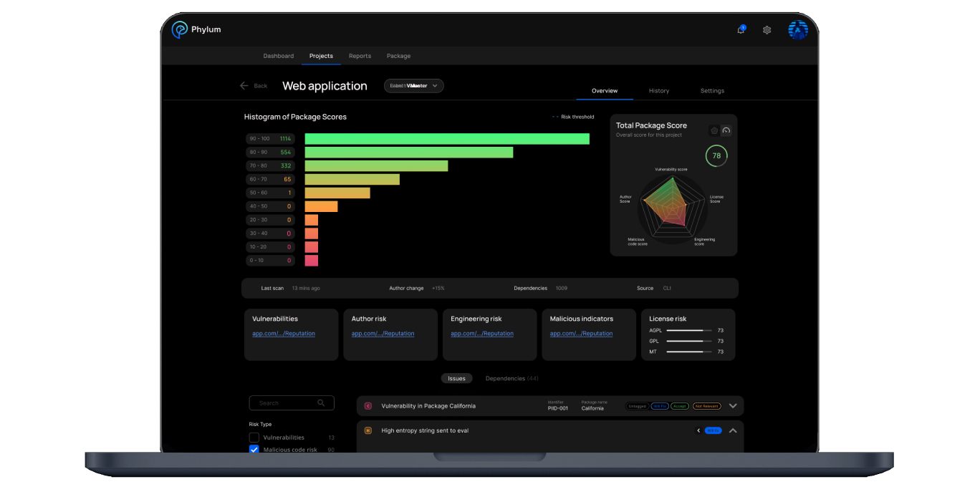Click the 80 - 90 histogram bar
Viewport: 980px width, 497px height.
pos(409,153)
